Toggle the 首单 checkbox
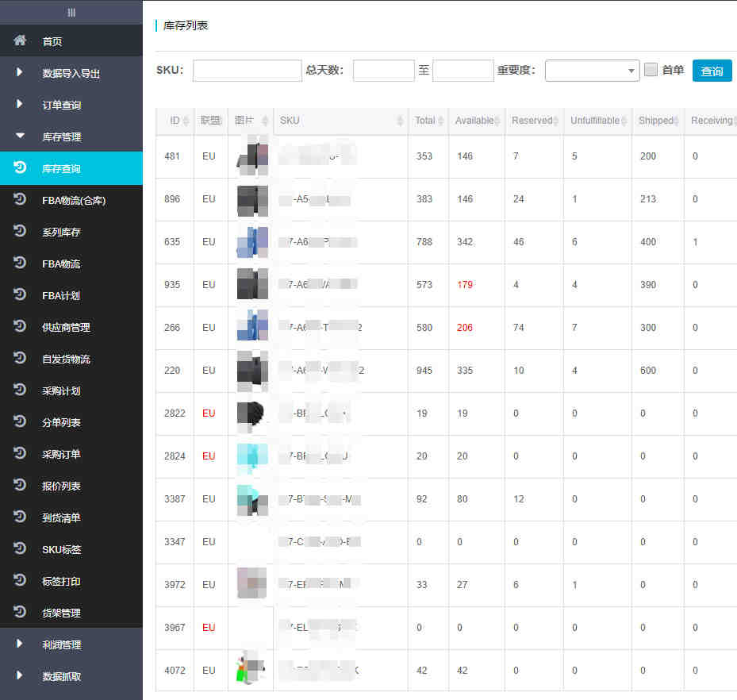737x700 pixels. pos(651,70)
